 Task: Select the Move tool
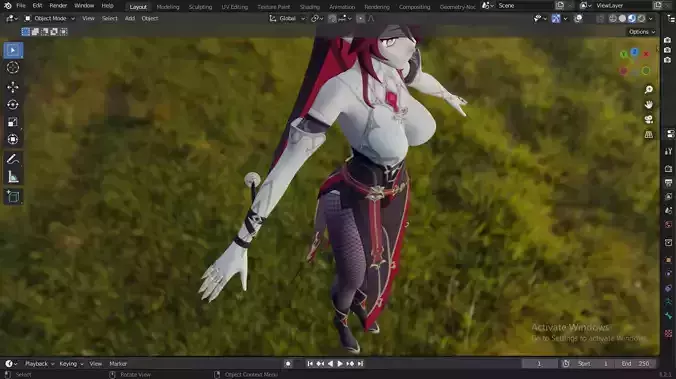(13, 87)
